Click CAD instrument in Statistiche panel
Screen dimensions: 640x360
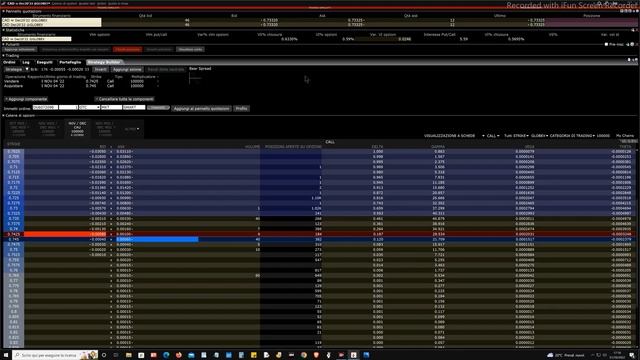(x=36, y=39)
